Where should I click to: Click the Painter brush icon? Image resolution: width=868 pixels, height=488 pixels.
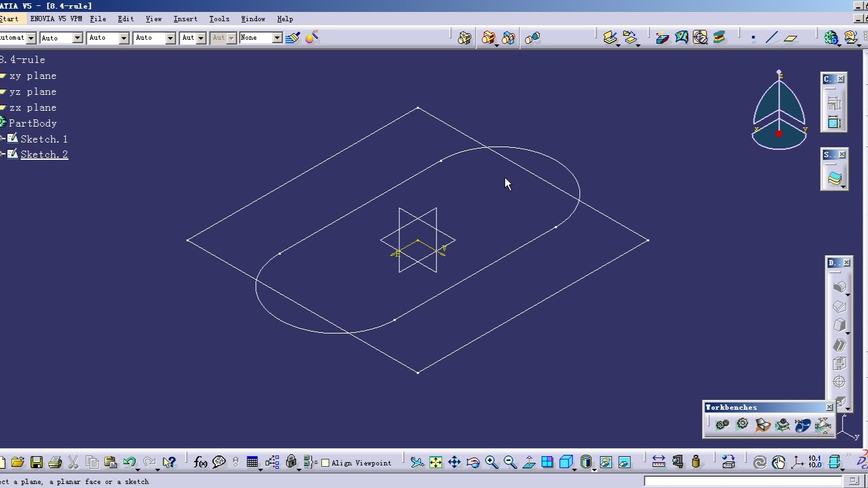click(x=293, y=37)
